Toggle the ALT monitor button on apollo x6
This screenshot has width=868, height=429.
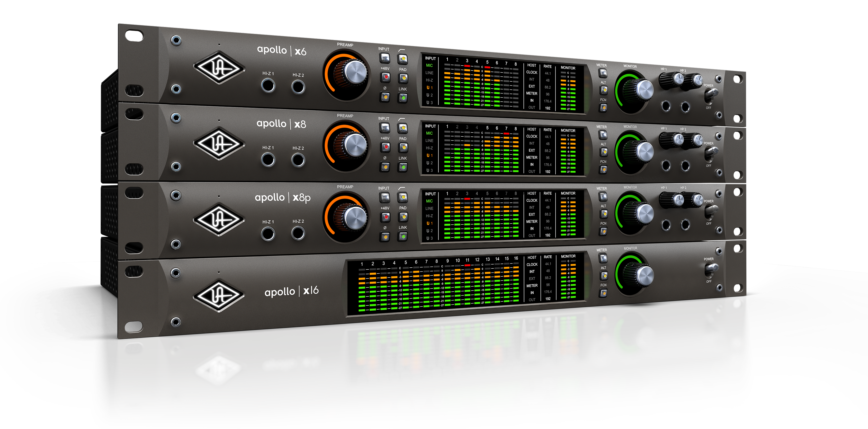[604, 90]
